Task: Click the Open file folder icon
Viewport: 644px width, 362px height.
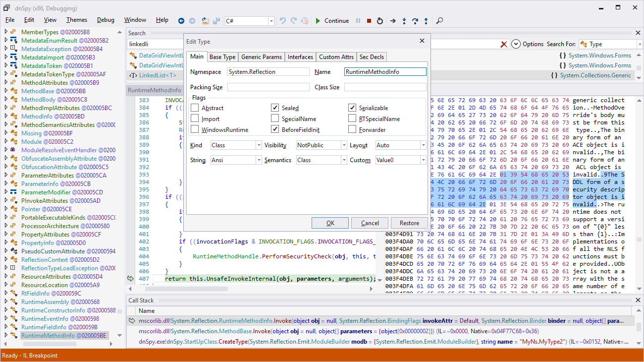Action: click(x=206, y=21)
